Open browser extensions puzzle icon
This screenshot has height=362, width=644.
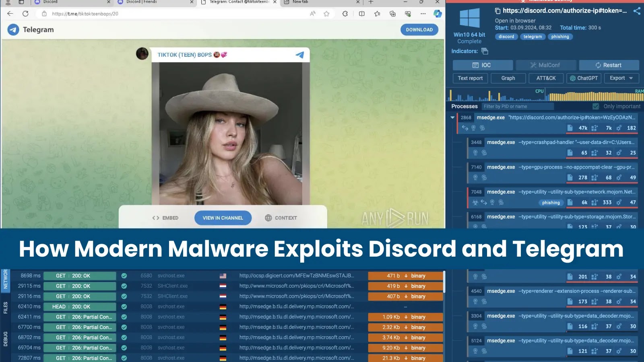345,14
